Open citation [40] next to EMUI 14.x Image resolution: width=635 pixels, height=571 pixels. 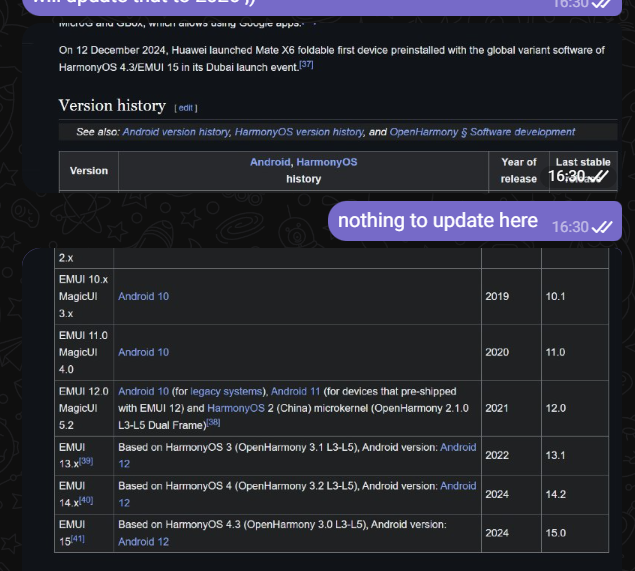pyautogui.click(x=86, y=500)
